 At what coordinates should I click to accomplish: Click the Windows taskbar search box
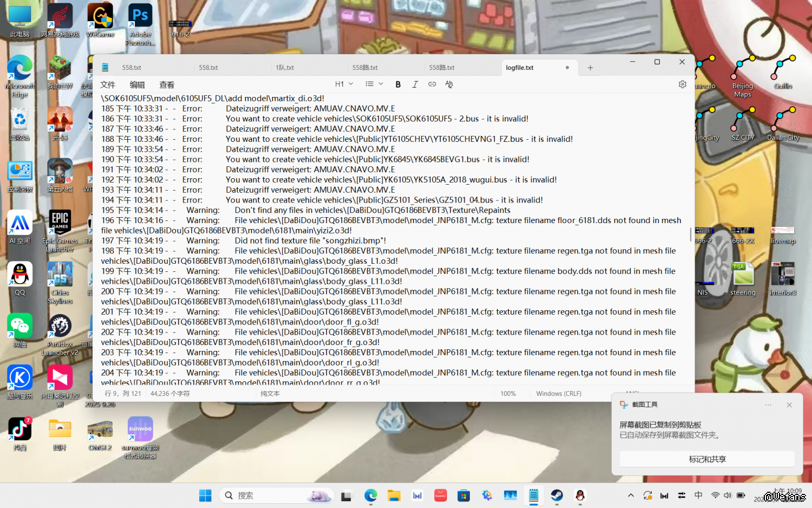tap(276, 495)
